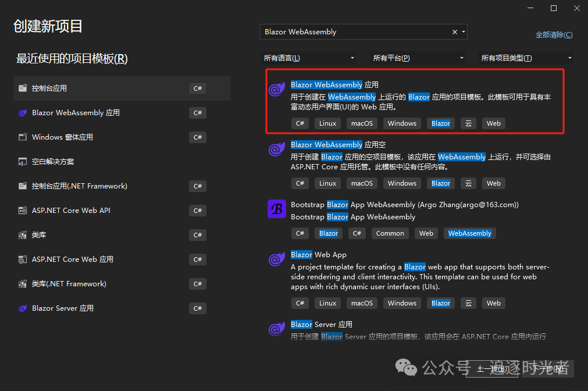Select the Blazor WebAssembly 应用空 template title

click(338, 145)
